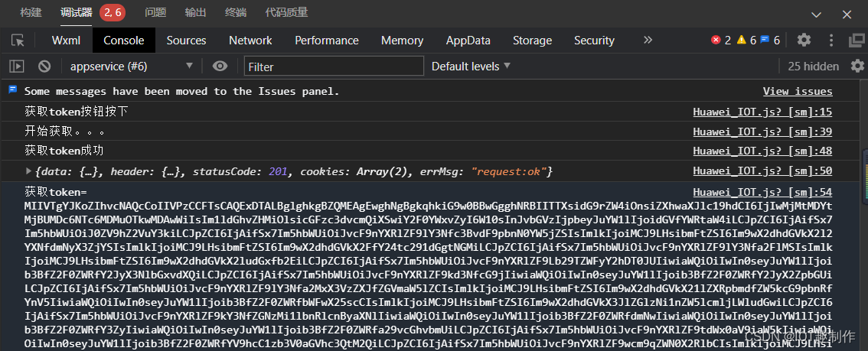Open the appservice (#6) context dropdown

[x=131, y=67]
